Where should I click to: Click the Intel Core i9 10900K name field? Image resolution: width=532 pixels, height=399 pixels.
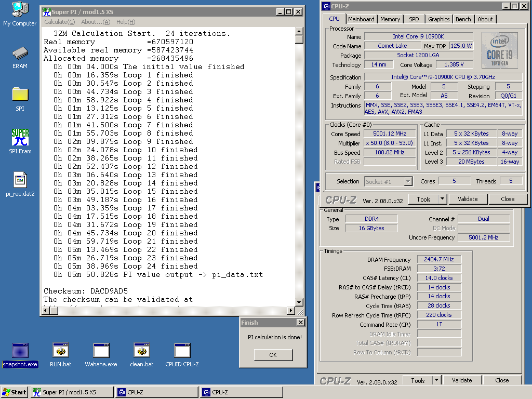(418, 36)
